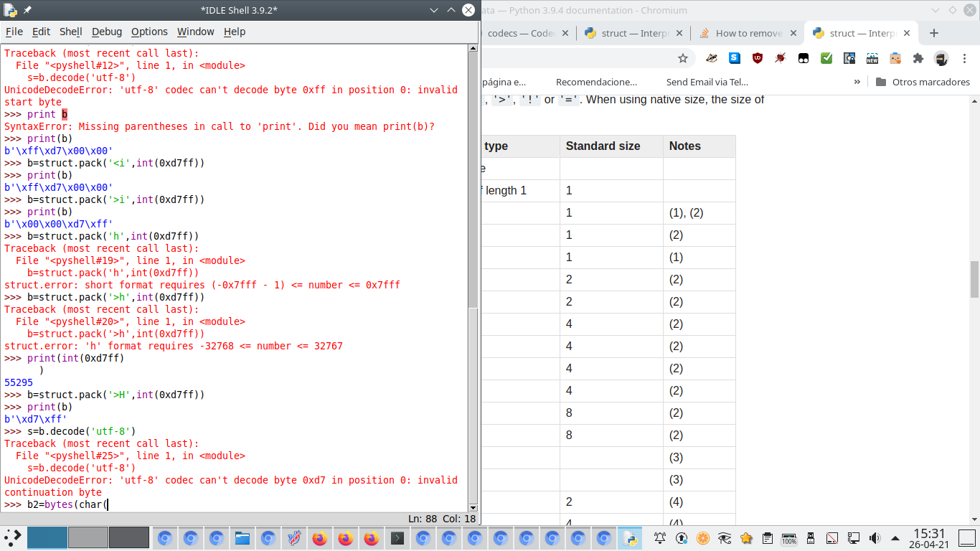
Task: Open the Debug menu in IDLE
Action: [x=107, y=32]
